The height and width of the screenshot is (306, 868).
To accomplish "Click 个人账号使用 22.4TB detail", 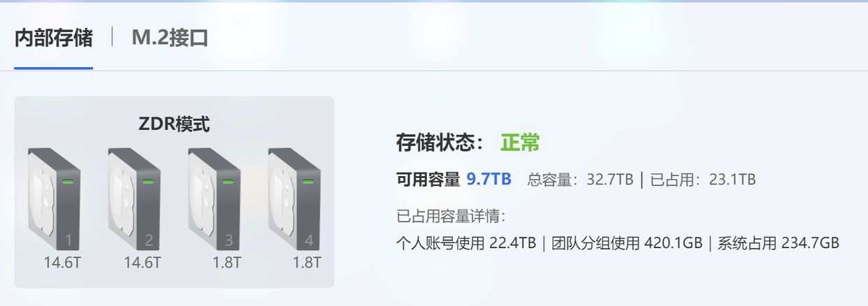I will click(466, 243).
